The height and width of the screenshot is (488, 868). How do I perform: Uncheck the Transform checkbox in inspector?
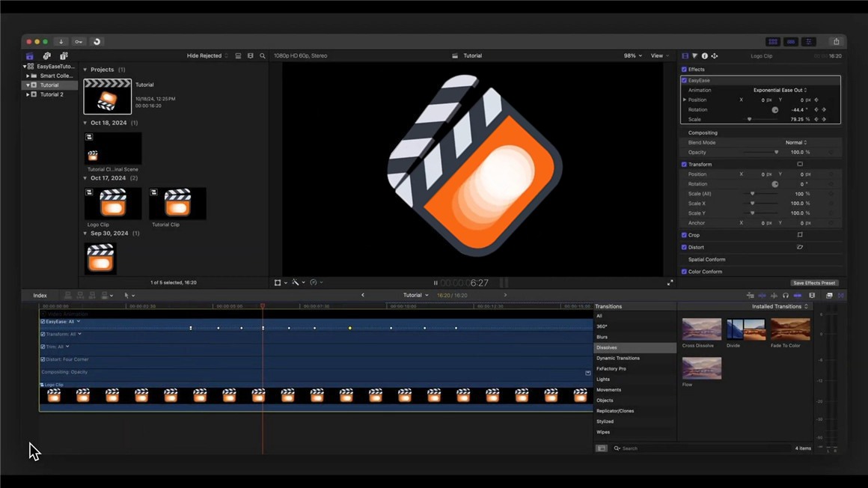(684, 165)
